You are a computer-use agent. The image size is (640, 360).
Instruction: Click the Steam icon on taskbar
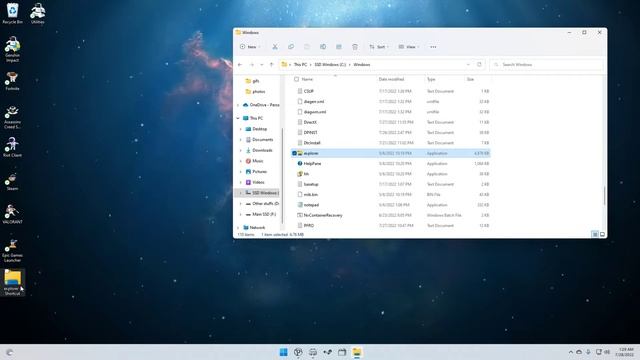tap(327, 352)
